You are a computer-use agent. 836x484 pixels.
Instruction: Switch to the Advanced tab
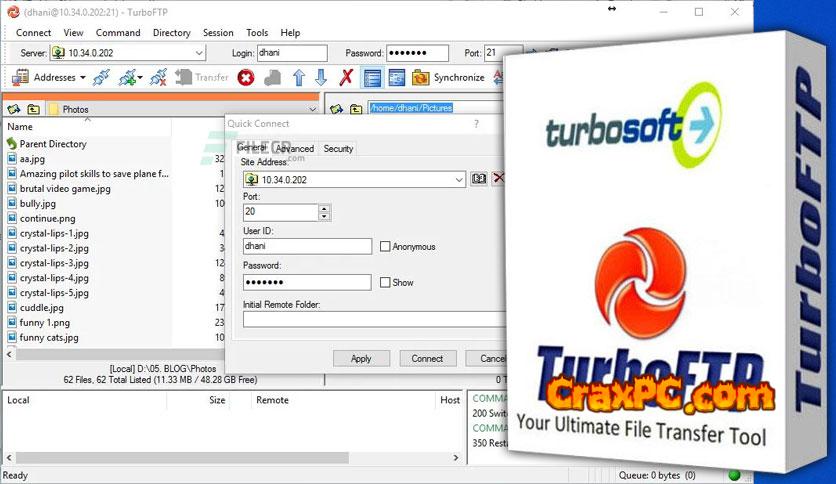point(295,149)
